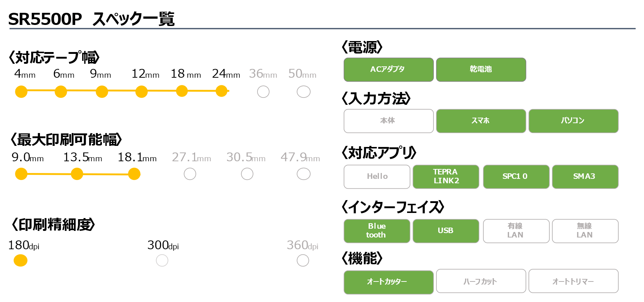
Task: Choose the 300dpi resolution circle
Action: point(162,261)
